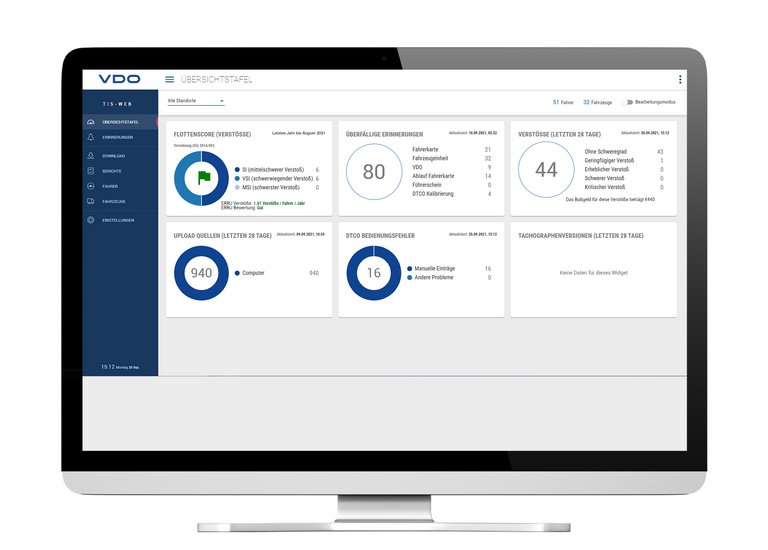Toggle the hamburger menu to collapse sidebar
The height and width of the screenshot is (550, 768).
(169, 79)
